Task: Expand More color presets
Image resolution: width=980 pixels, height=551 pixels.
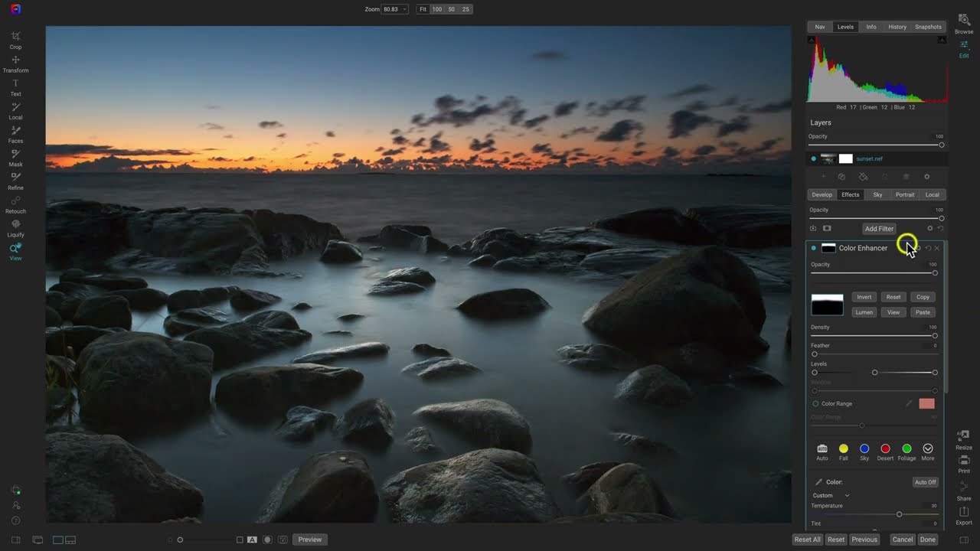Action: pyautogui.click(x=928, y=448)
